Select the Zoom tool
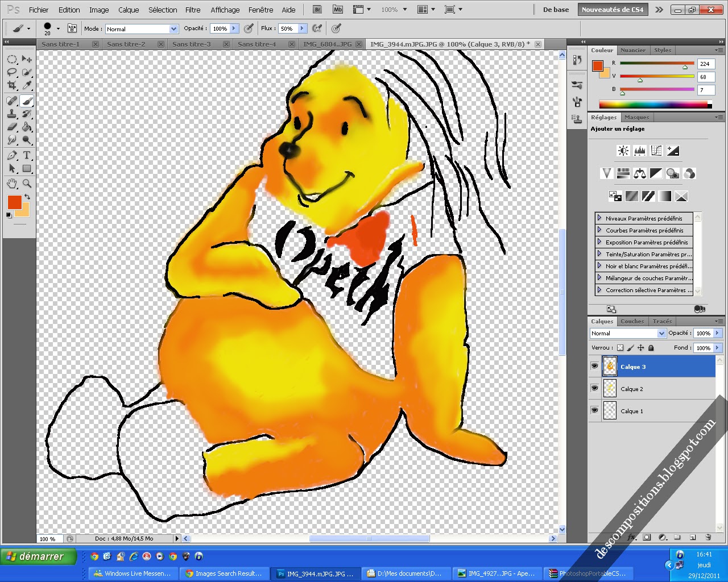 click(x=27, y=184)
